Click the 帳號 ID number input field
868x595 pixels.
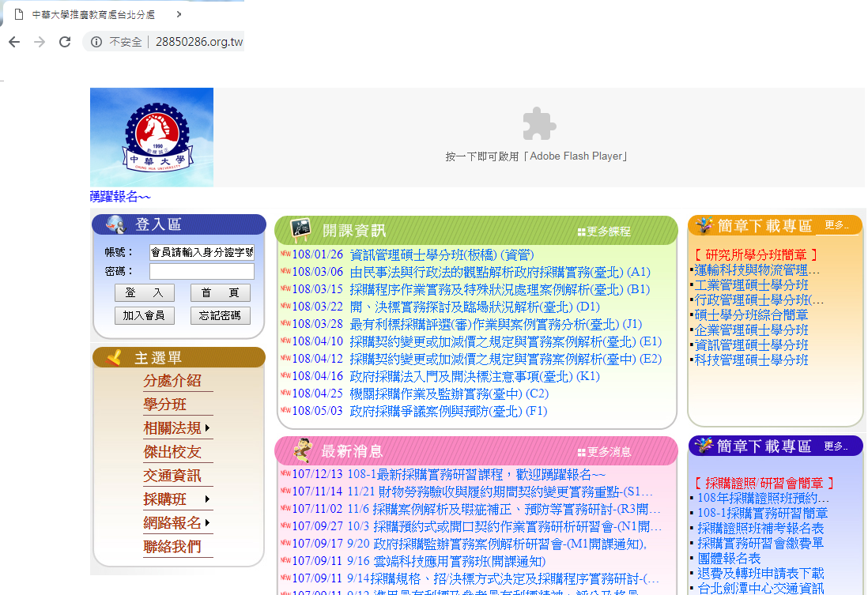click(x=202, y=252)
